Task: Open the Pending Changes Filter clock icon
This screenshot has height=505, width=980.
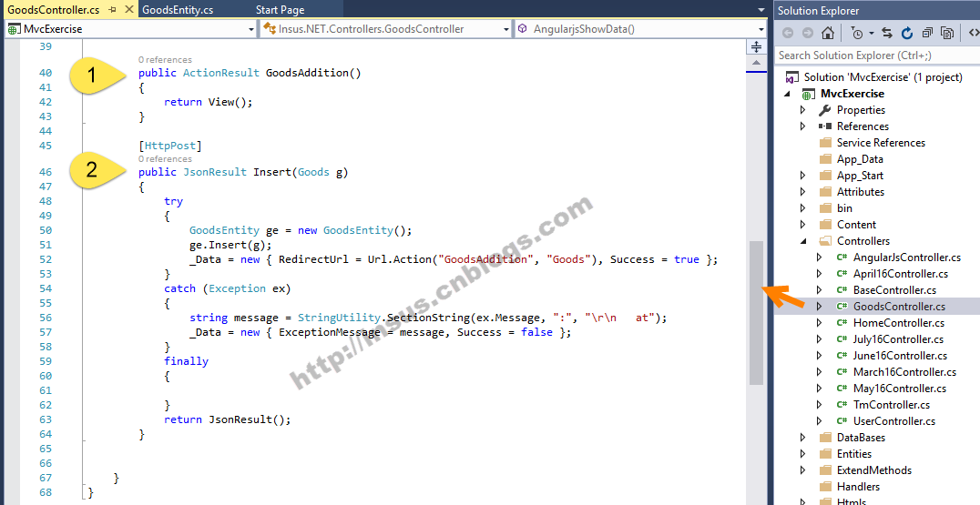Action: point(858,33)
